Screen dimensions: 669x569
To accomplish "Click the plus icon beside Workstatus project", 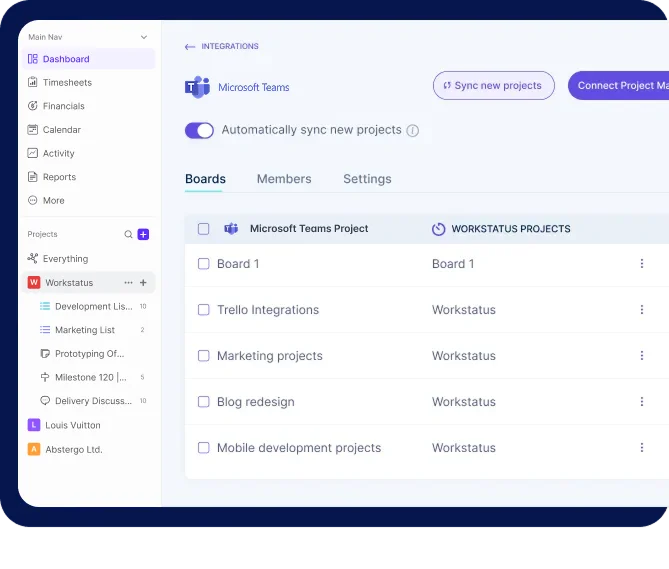I will point(143,283).
